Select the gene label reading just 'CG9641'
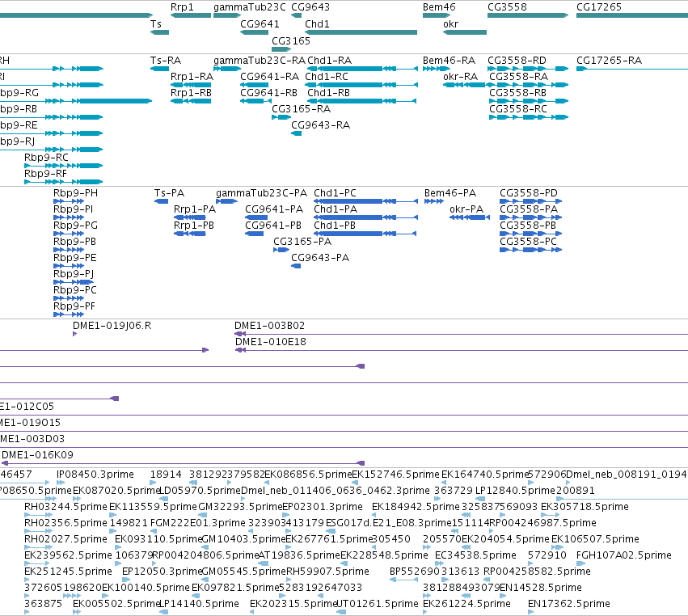The height and width of the screenshot is (616, 688). point(260,24)
